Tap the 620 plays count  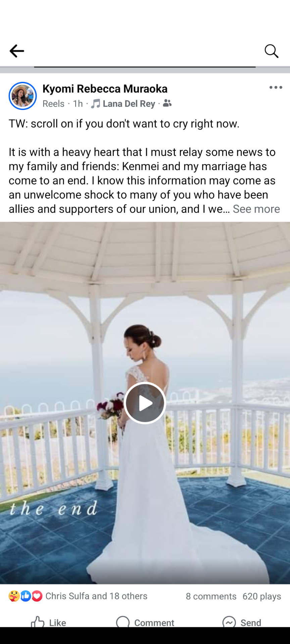click(262, 596)
